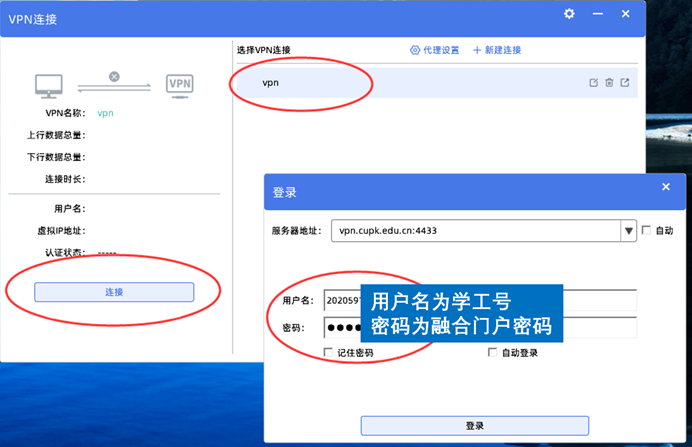Open settings via the gear icon
This screenshot has height=447, width=692.
pyautogui.click(x=569, y=14)
